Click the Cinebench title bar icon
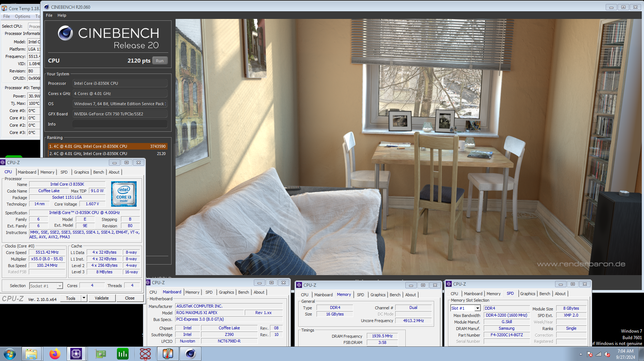 [47, 7]
